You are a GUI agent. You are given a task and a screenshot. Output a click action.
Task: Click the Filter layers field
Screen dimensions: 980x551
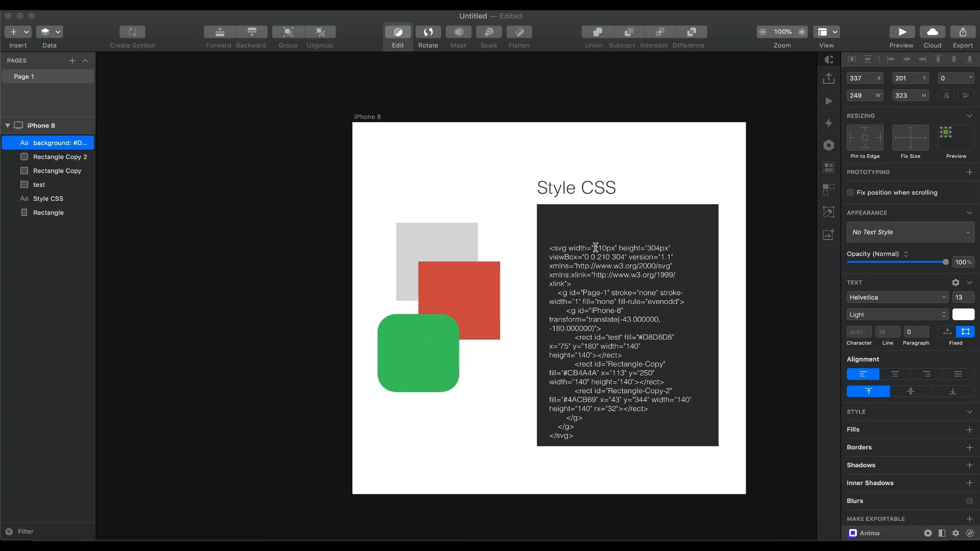48,532
